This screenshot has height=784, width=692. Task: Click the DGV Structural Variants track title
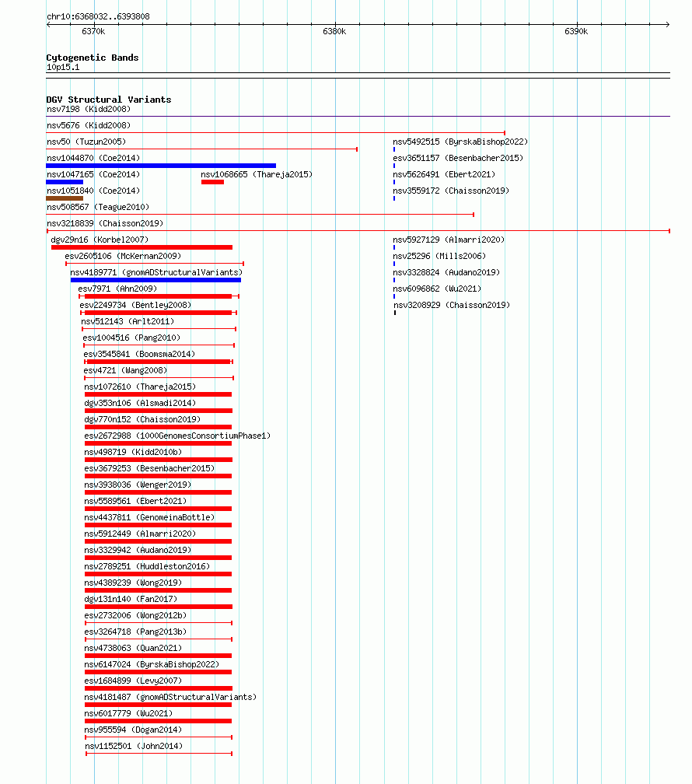[109, 100]
